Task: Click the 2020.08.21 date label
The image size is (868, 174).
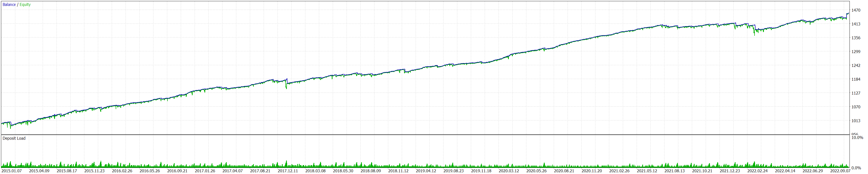Action: [x=564, y=171]
